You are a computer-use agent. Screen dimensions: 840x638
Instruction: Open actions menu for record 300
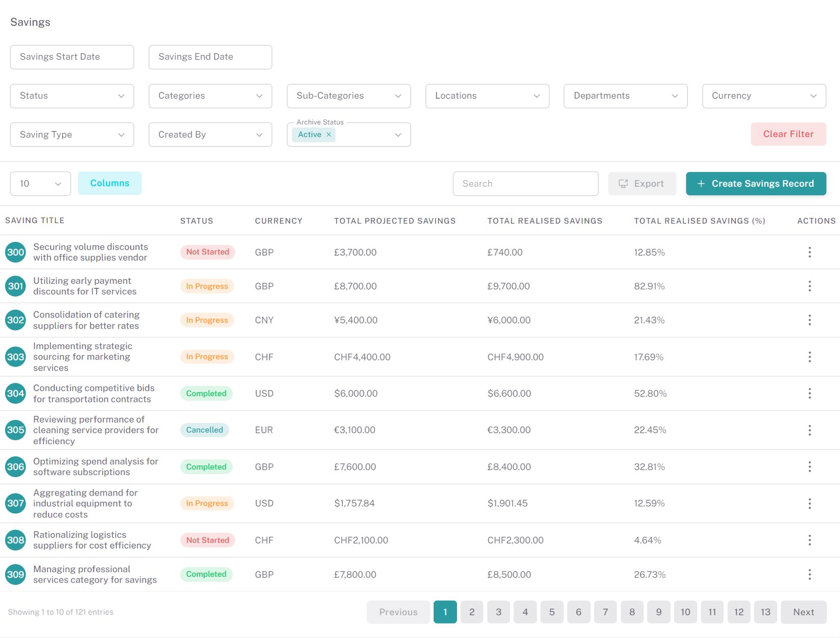pyautogui.click(x=809, y=252)
